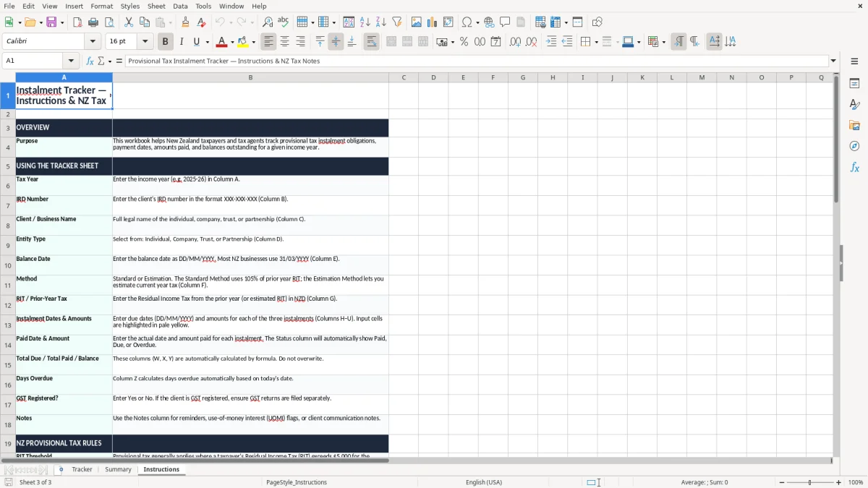Screen dimensions: 868x488
Task: Insert a comment
Action: pyautogui.click(x=505, y=22)
